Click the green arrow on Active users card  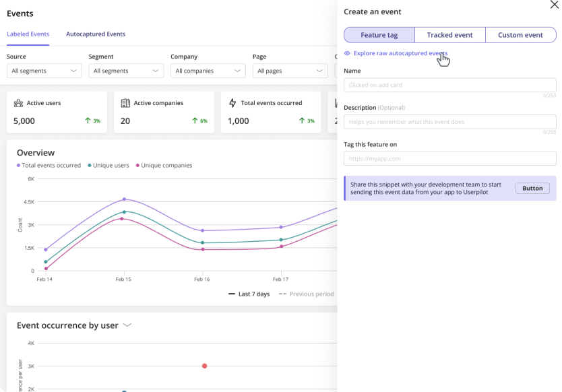tap(88, 121)
